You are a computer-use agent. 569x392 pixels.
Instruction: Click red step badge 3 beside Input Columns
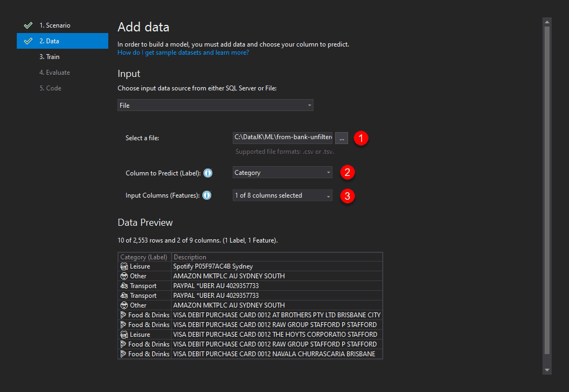[x=347, y=196]
